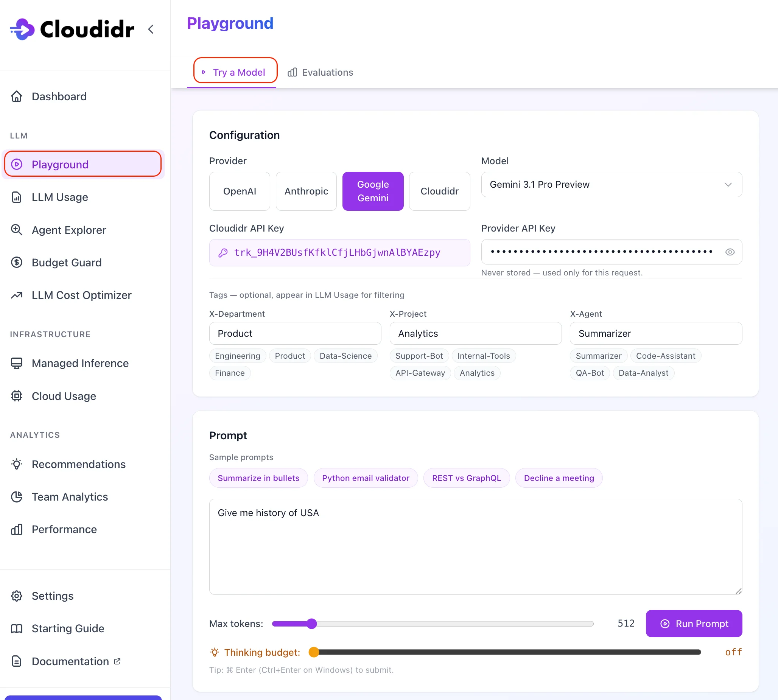Click the Max tokens slider handle

coord(312,624)
